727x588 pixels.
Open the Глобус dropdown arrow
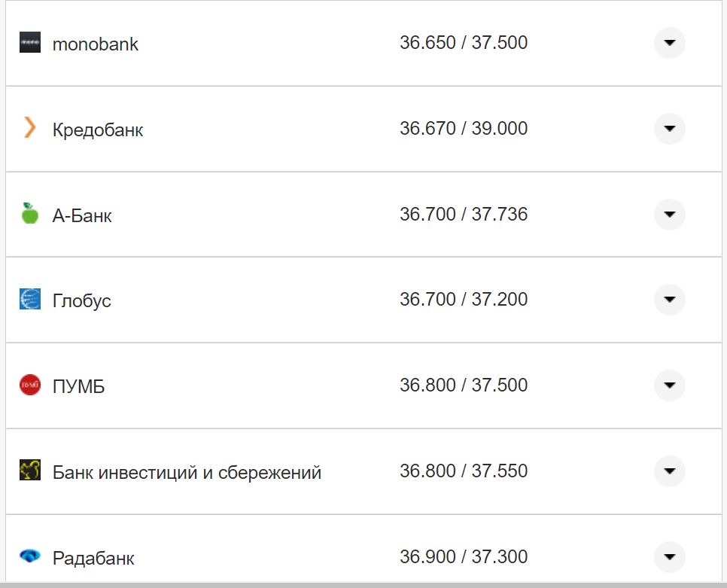[x=669, y=299]
